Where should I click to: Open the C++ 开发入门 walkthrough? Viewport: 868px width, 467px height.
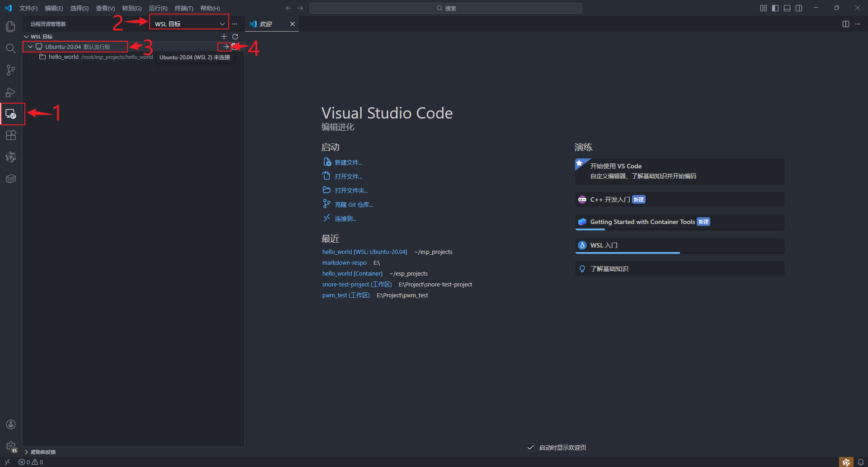(679, 200)
